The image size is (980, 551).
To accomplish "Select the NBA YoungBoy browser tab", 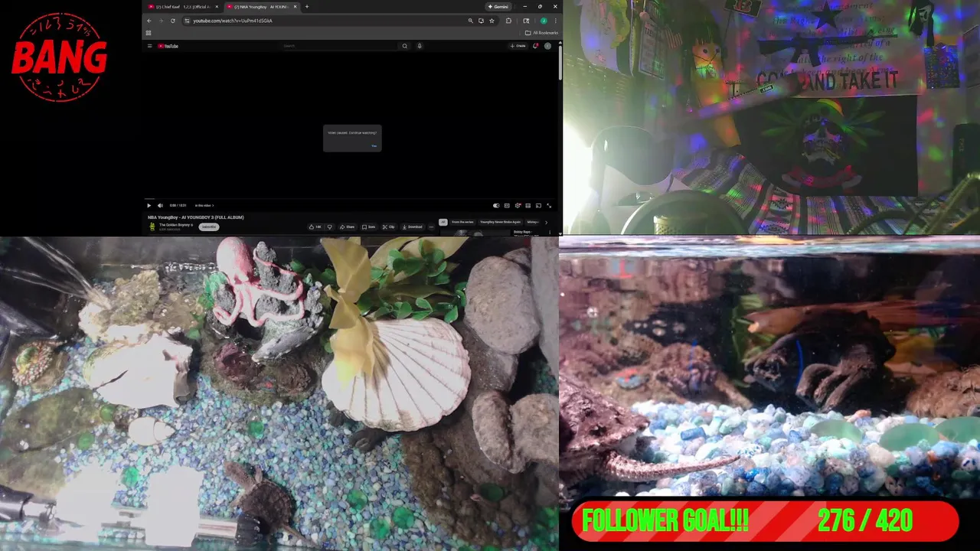I will (x=261, y=7).
